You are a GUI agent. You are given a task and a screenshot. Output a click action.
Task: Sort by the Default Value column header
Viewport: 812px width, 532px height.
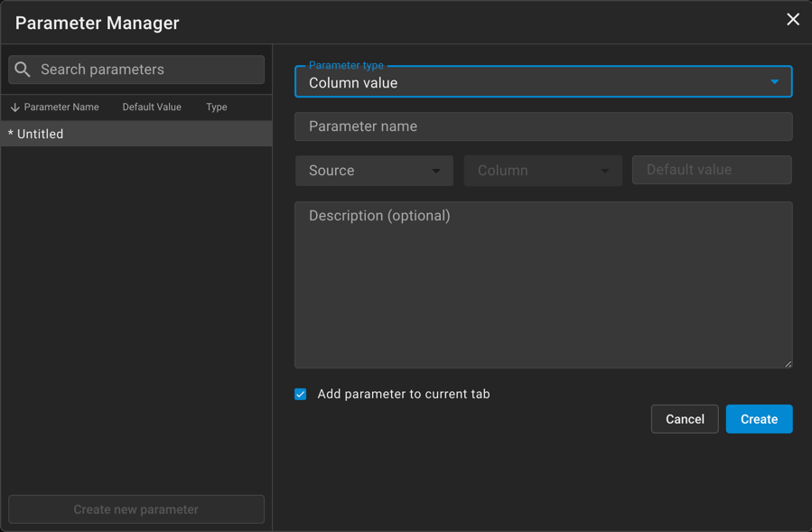pyautogui.click(x=152, y=107)
